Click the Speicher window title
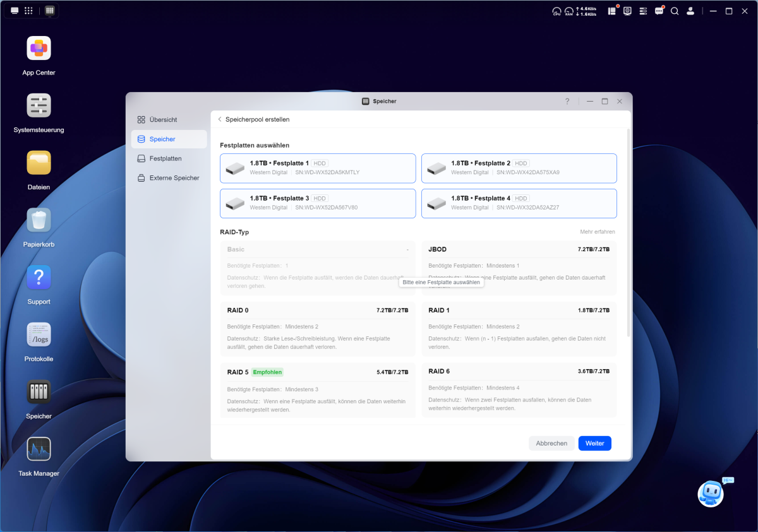The image size is (758, 532). tap(385, 101)
